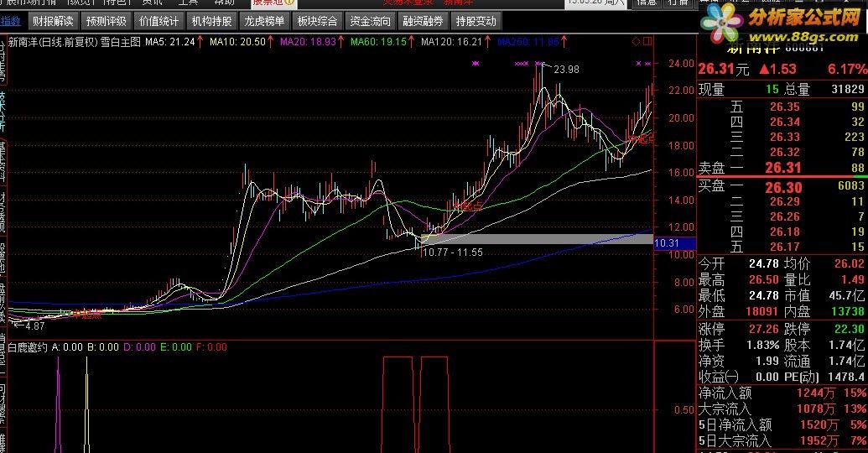
Task: Click the 量比 1.49 value
Action: pyautogui.click(x=853, y=279)
